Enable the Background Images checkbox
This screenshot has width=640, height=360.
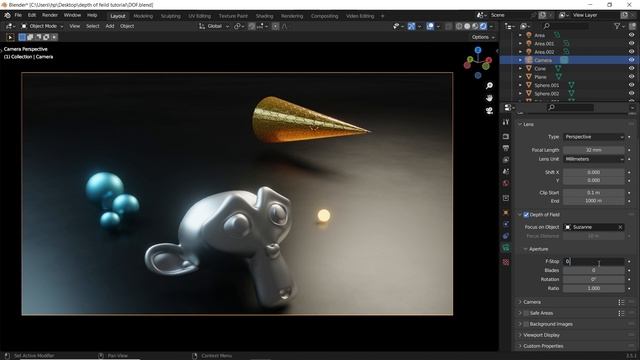(x=526, y=324)
